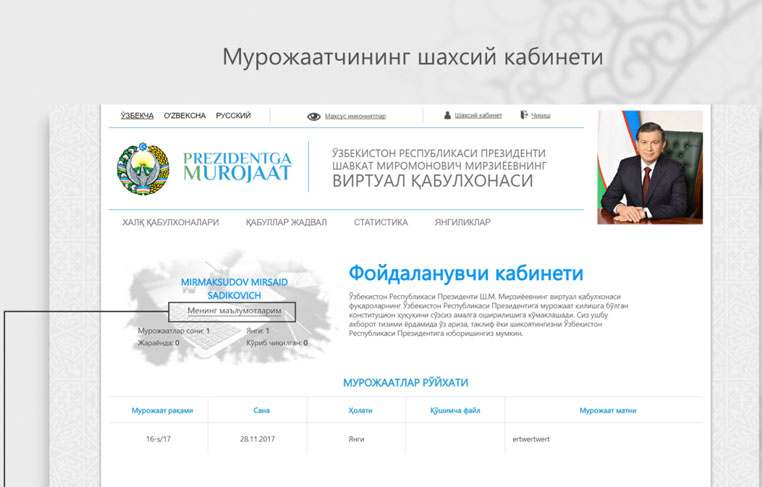Screen dimensions: 762x487
Task: Click the Prezidentga Murojaat logo text
Action: [x=237, y=167]
